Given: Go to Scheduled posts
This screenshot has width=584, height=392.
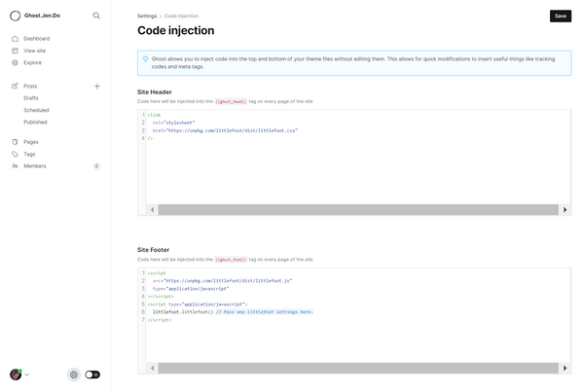Looking at the screenshot, I should [x=36, y=110].
